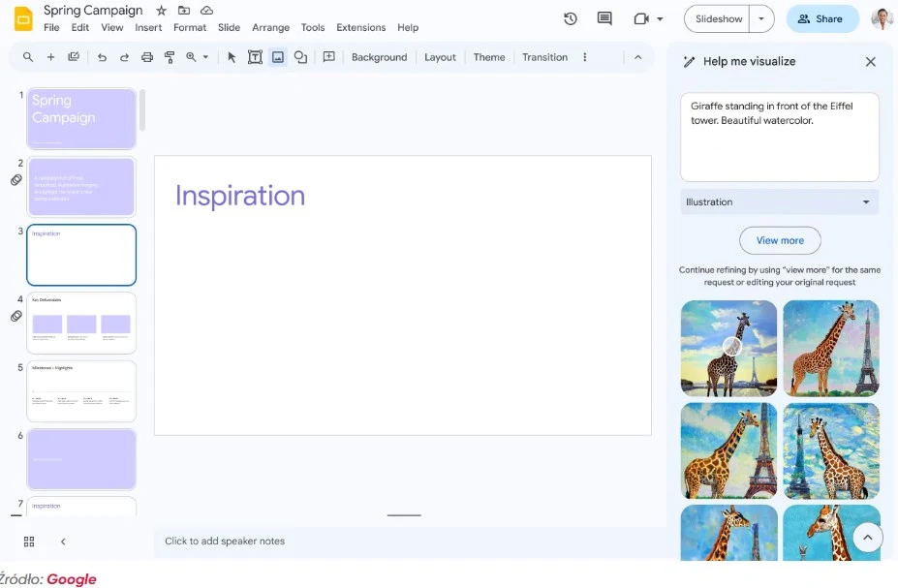
Task: Select the Text box tool
Action: (255, 57)
